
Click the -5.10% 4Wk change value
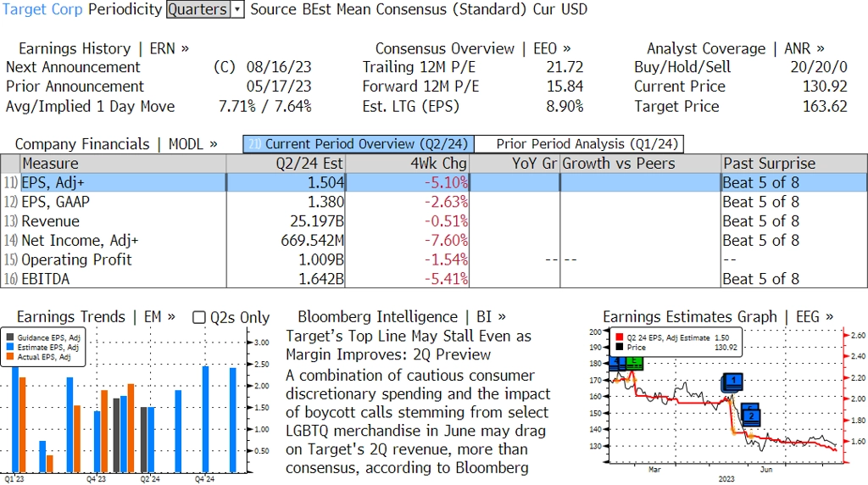pos(446,182)
